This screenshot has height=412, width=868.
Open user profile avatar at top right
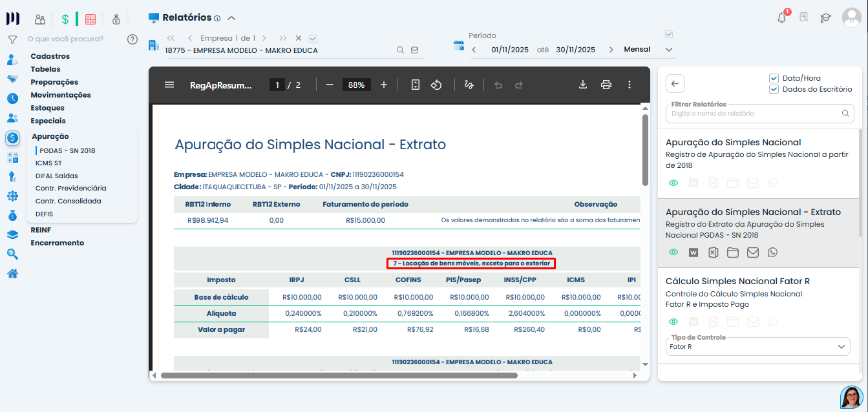pyautogui.click(x=851, y=17)
